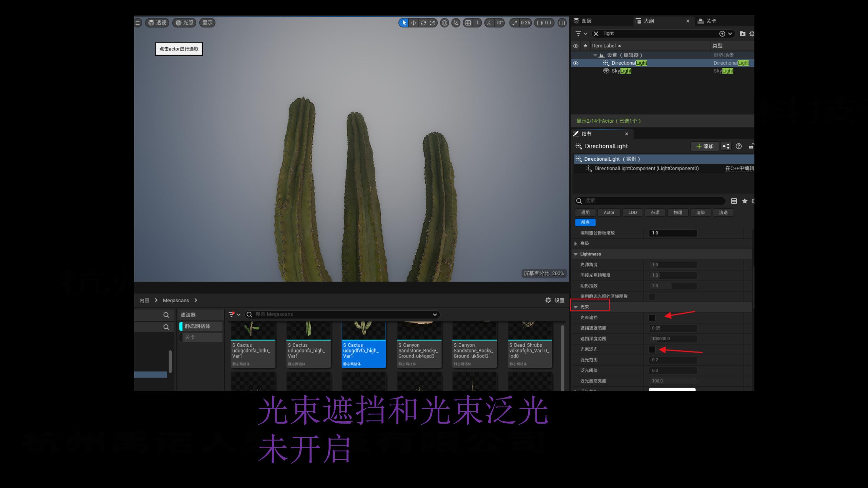Select the 所有 all category filter

click(585, 222)
